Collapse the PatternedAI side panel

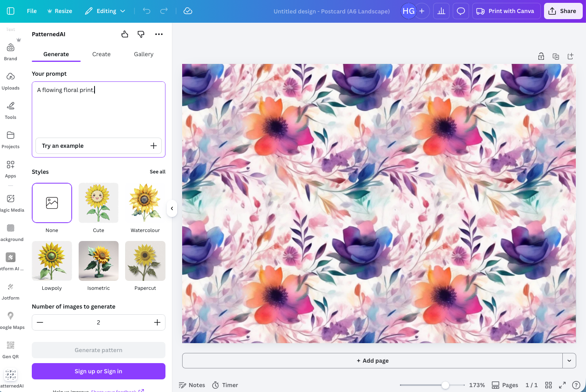[172, 208]
